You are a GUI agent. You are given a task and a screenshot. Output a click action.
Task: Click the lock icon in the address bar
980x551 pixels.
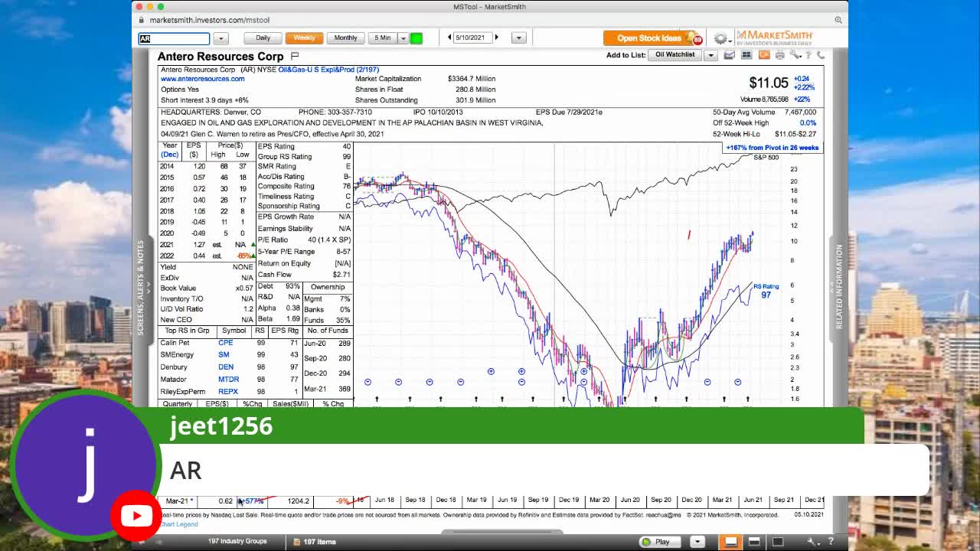coord(142,20)
